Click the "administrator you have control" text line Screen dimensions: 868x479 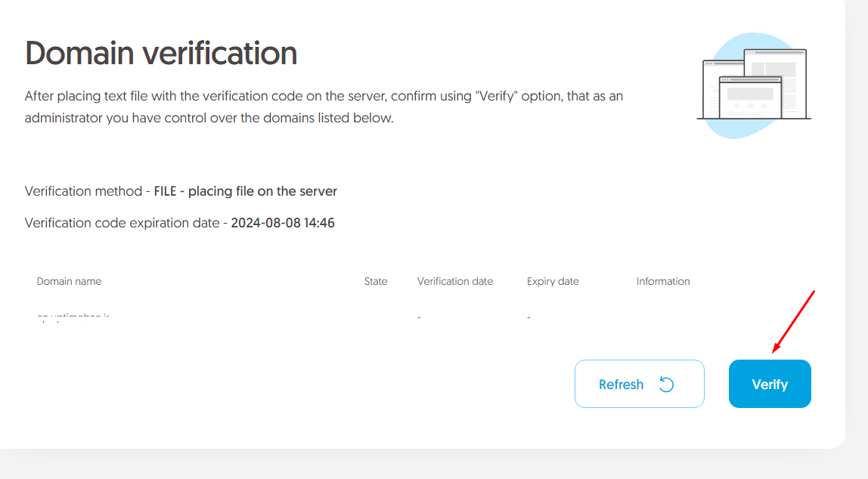coord(209,118)
